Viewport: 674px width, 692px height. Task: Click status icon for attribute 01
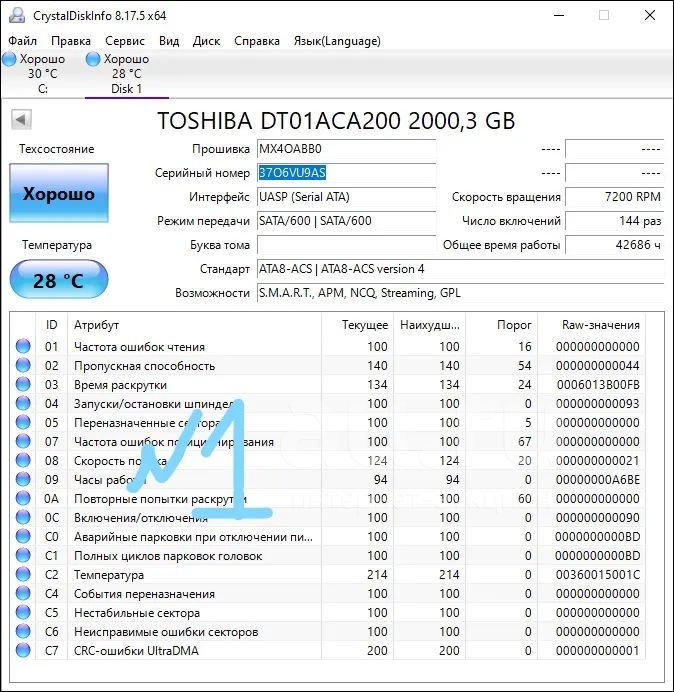[x=23, y=346]
